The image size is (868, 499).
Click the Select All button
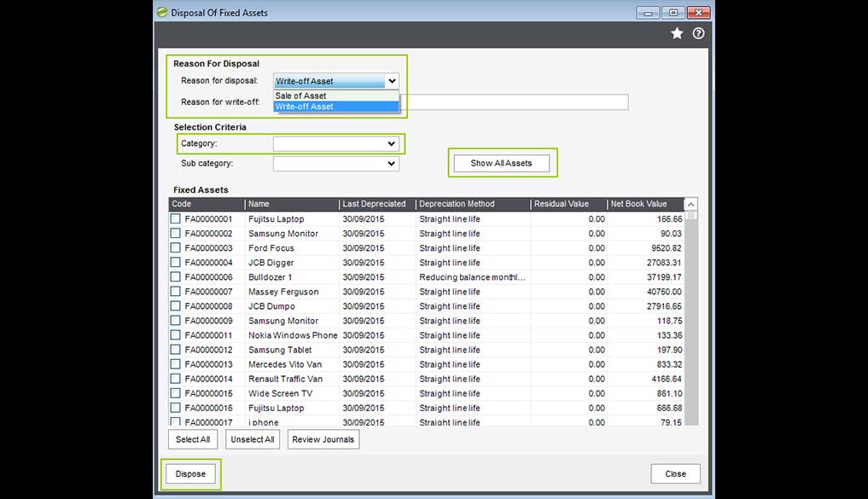193,439
